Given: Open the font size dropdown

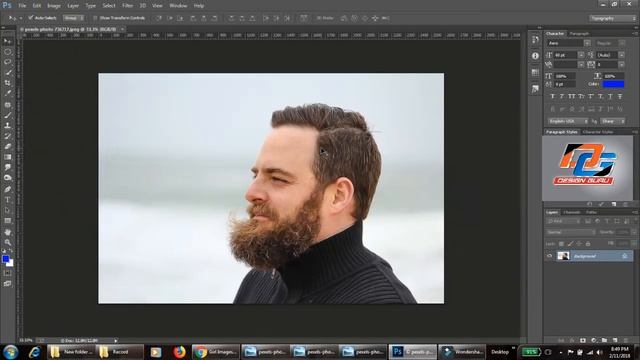Looking at the screenshot, I should (x=581, y=55).
